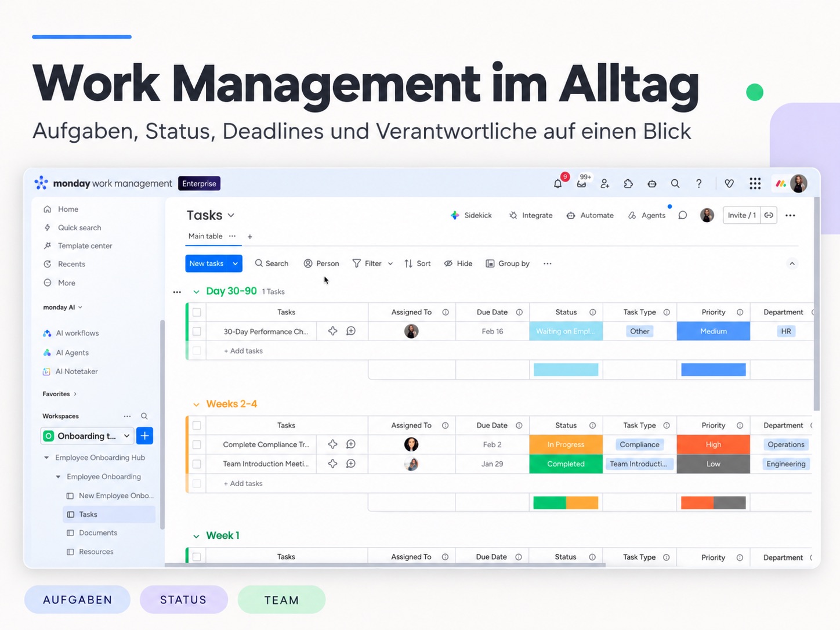Screen dimensions: 840x630
Task: Click the invite members icon in top bar
Action: (x=604, y=184)
